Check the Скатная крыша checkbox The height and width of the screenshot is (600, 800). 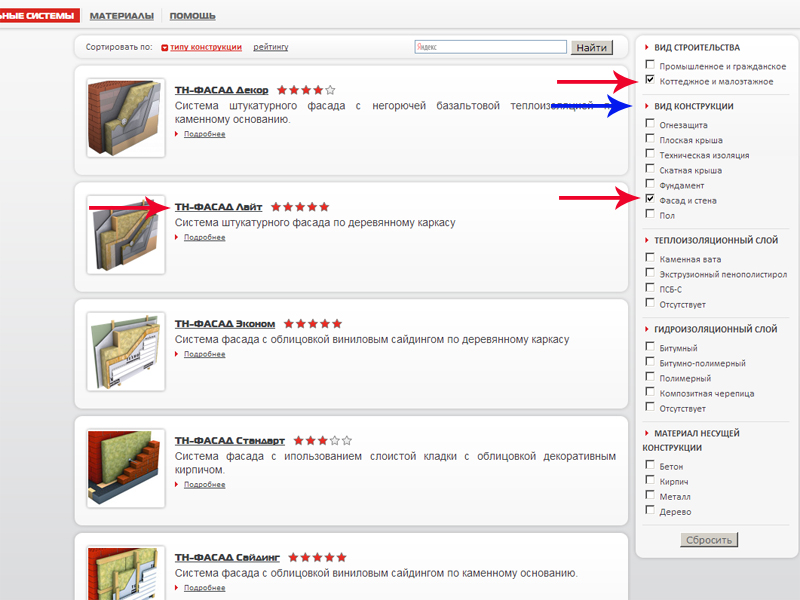(x=650, y=168)
